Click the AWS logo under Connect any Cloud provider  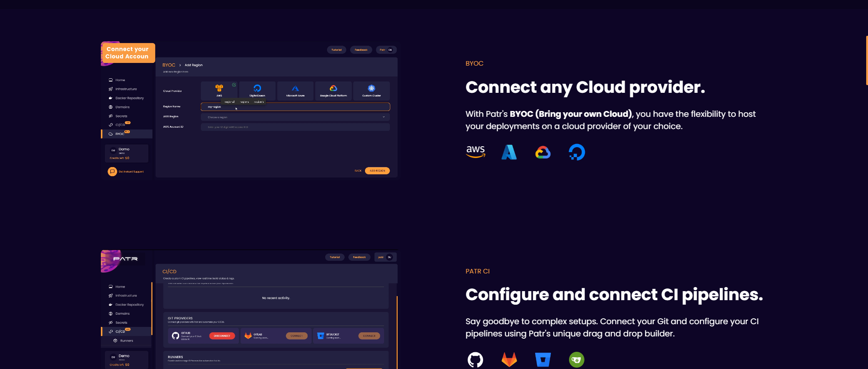pos(475,152)
